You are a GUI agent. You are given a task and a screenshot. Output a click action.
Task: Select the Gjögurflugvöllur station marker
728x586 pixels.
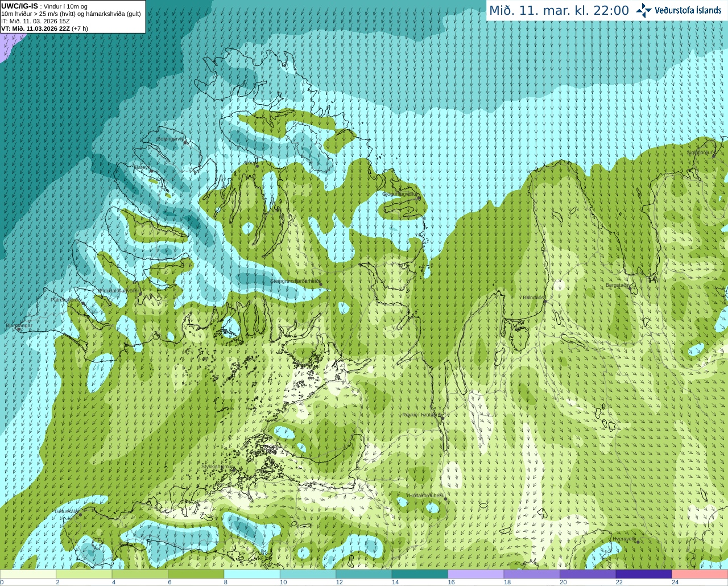[419, 198]
